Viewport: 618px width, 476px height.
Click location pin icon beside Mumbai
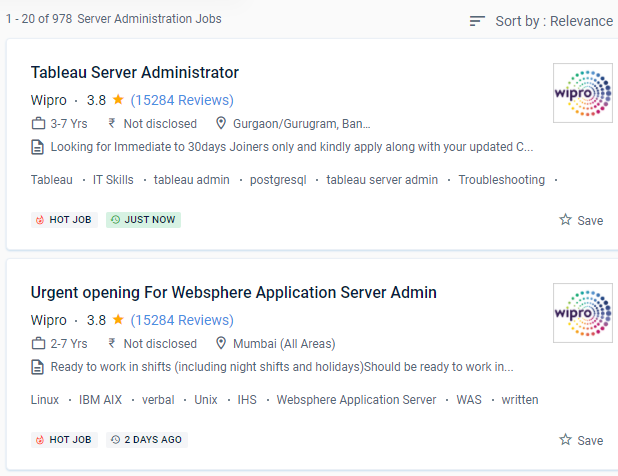point(221,344)
